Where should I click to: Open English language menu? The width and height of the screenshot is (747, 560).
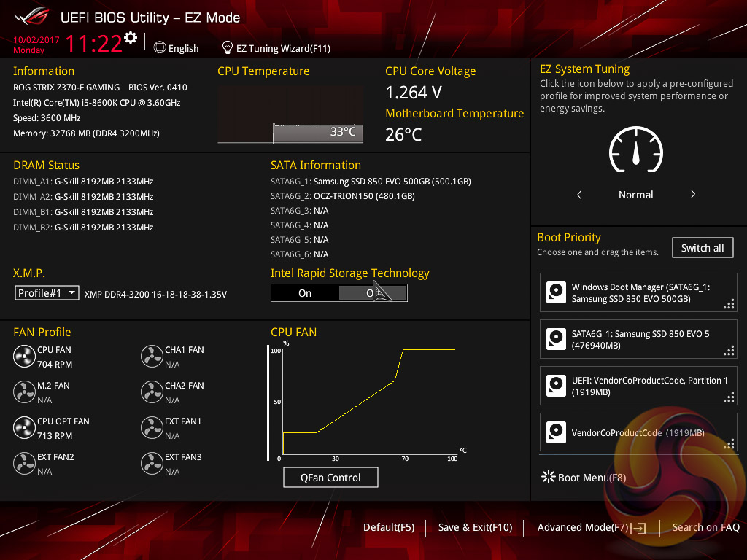pos(183,48)
